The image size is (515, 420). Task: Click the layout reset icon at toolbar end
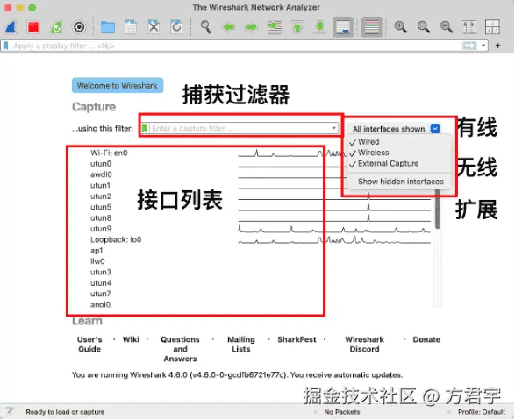click(492, 27)
